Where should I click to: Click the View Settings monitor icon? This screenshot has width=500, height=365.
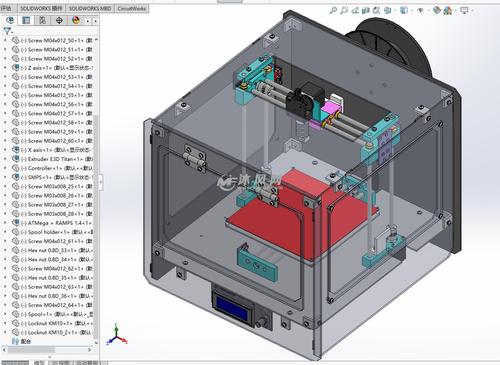[x=464, y=10]
